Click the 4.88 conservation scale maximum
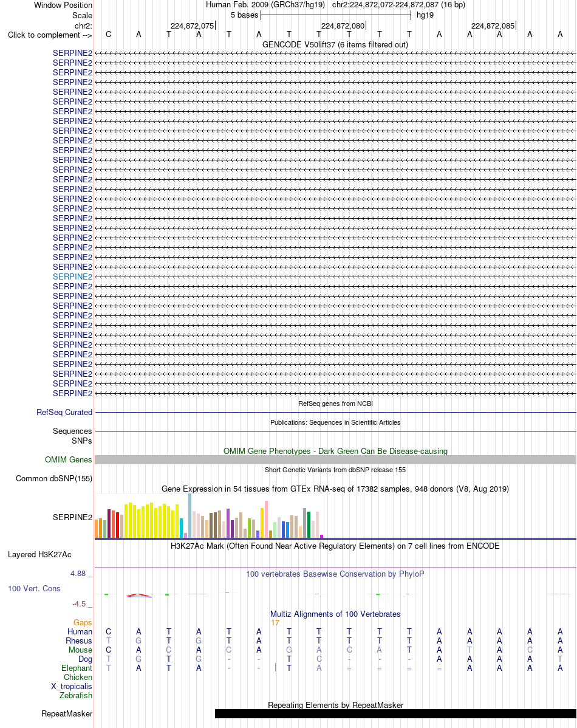 click(78, 574)
